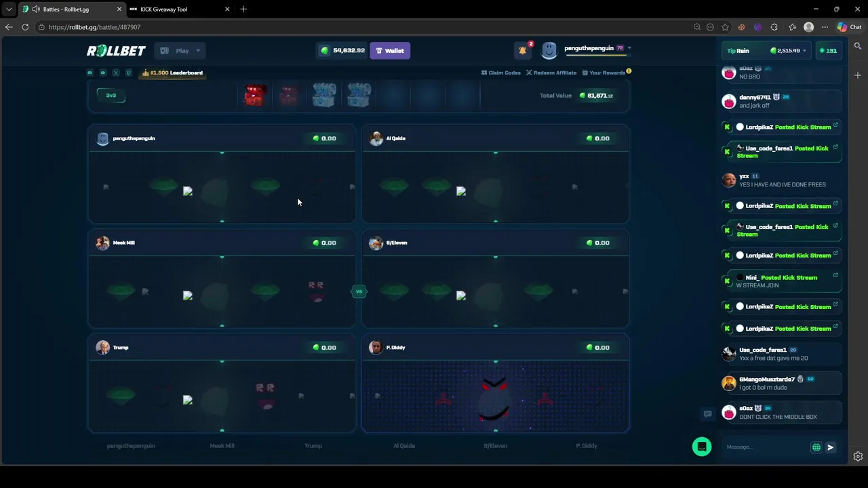Open Copilot Chat button
This screenshot has height=488, width=868.
point(850,27)
